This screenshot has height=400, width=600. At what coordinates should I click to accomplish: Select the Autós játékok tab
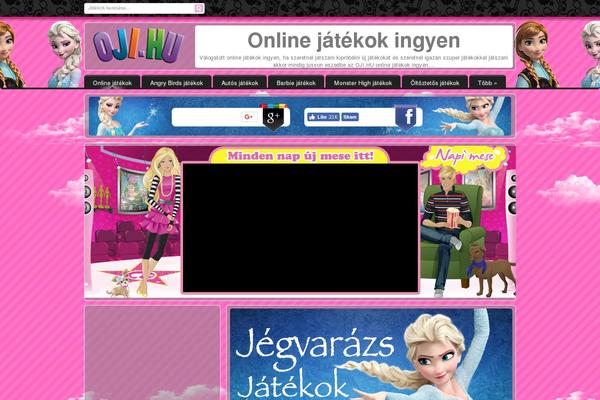click(x=240, y=83)
